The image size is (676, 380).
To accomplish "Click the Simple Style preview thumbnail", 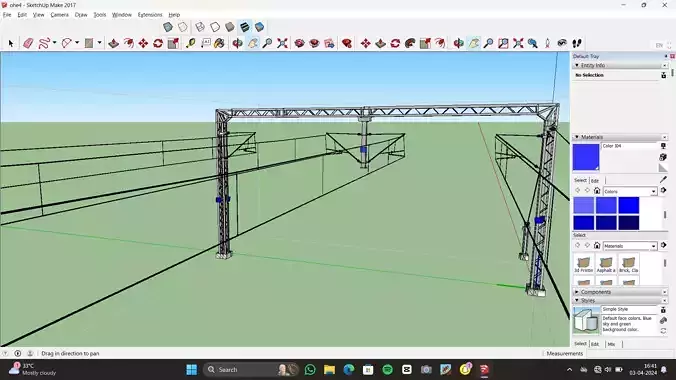I will 586,320.
